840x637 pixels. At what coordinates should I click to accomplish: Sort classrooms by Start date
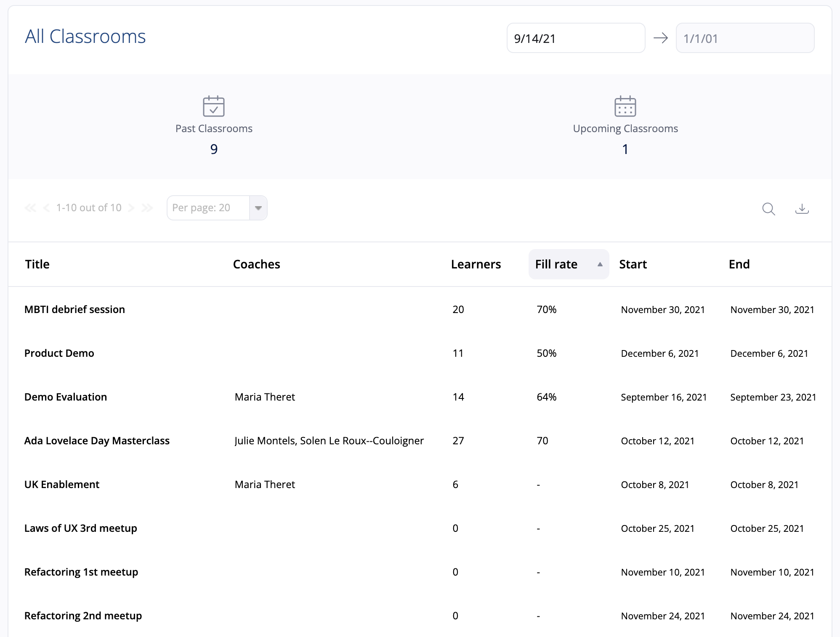(633, 264)
